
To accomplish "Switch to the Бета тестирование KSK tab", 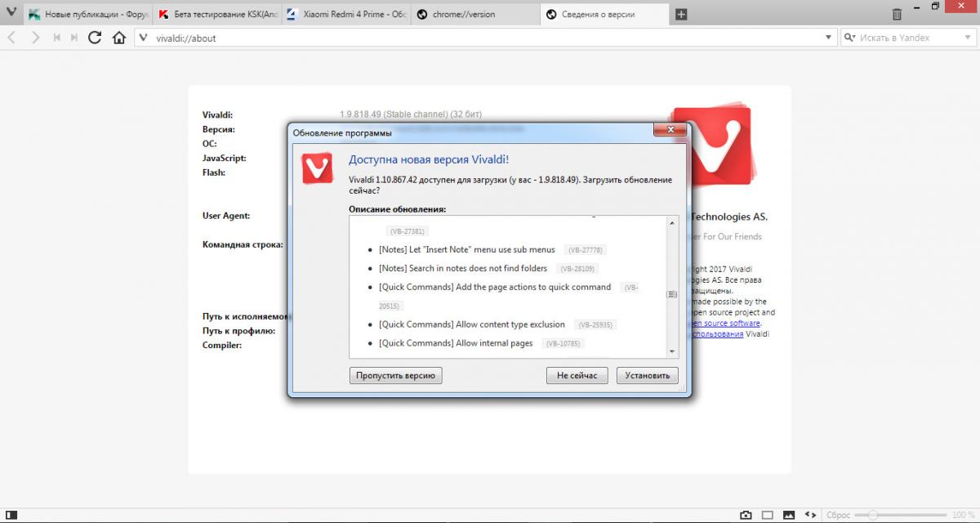I will click(x=216, y=14).
